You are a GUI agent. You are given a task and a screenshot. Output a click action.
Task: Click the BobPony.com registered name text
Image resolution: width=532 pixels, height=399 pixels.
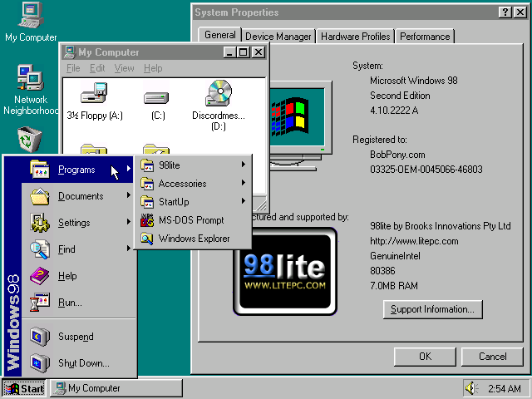tap(397, 155)
